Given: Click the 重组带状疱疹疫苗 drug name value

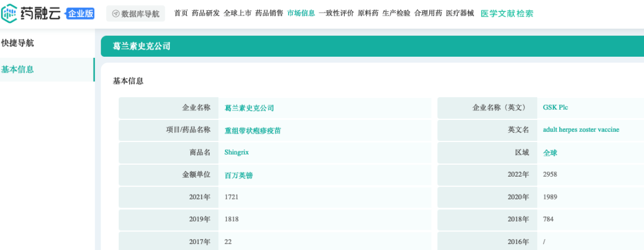Looking at the screenshot, I should [253, 131].
